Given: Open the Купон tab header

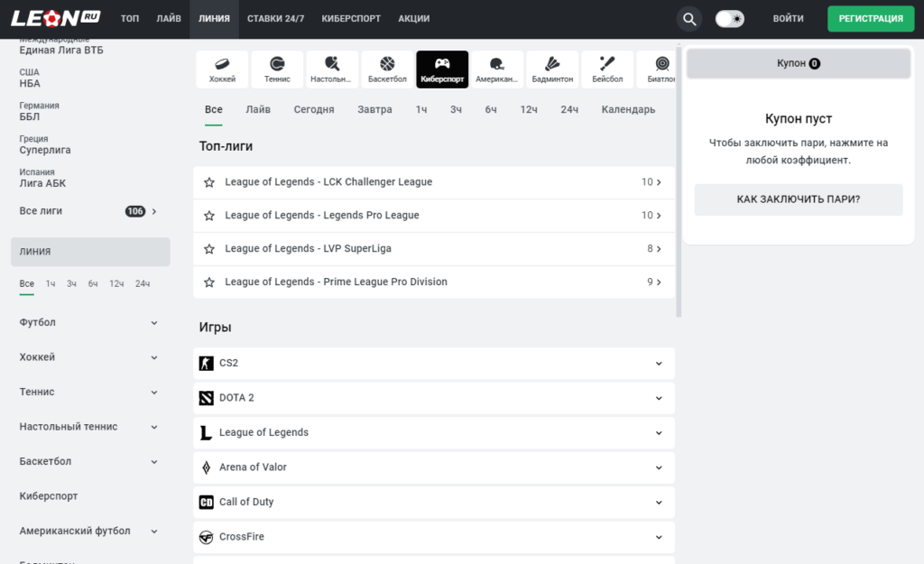Looking at the screenshot, I should tap(799, 64).
